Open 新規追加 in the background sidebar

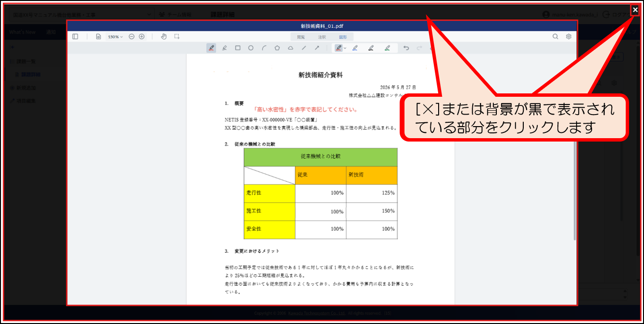click(23, 88)
